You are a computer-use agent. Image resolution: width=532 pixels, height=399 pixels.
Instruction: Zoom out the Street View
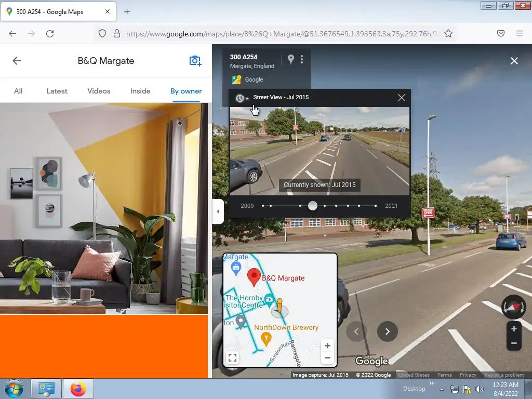(514, 343)
